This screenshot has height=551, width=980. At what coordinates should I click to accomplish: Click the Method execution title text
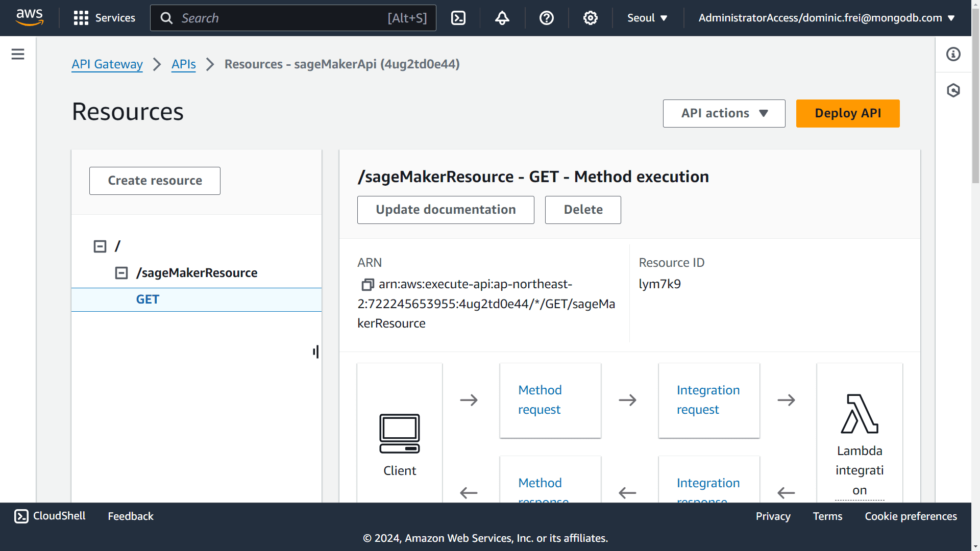click(x=533, y=177)
